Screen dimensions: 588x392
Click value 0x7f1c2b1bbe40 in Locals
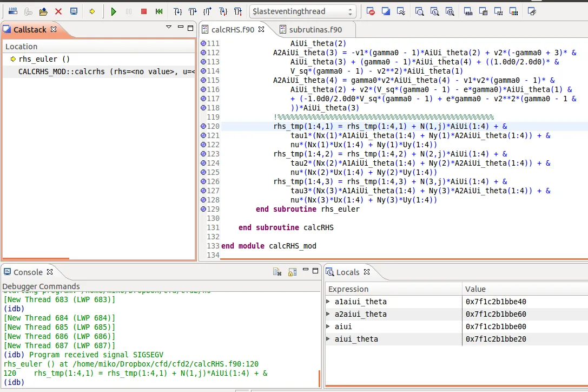[x=495, y=302]
